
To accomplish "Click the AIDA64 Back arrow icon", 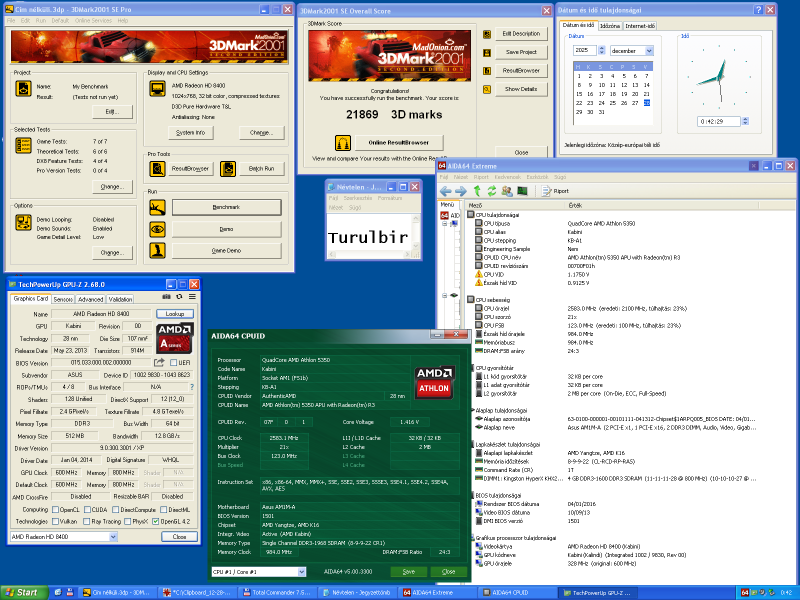I will click(x=445, y=191).
